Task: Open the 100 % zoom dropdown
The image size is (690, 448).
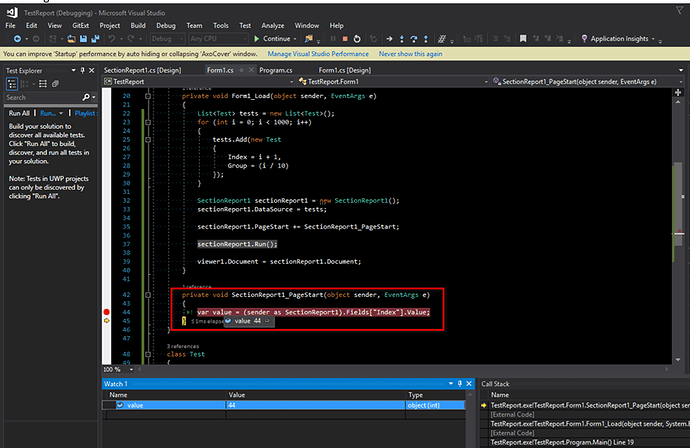Action: coord(131,369)
